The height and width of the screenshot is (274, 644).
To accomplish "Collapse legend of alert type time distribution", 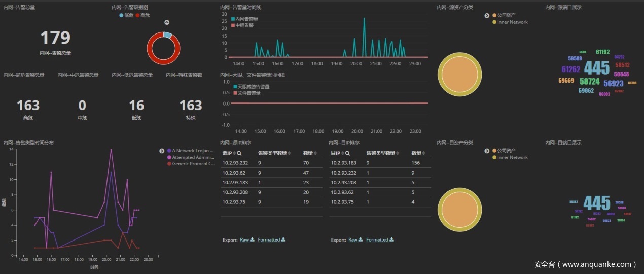I will tap(162, 151).
